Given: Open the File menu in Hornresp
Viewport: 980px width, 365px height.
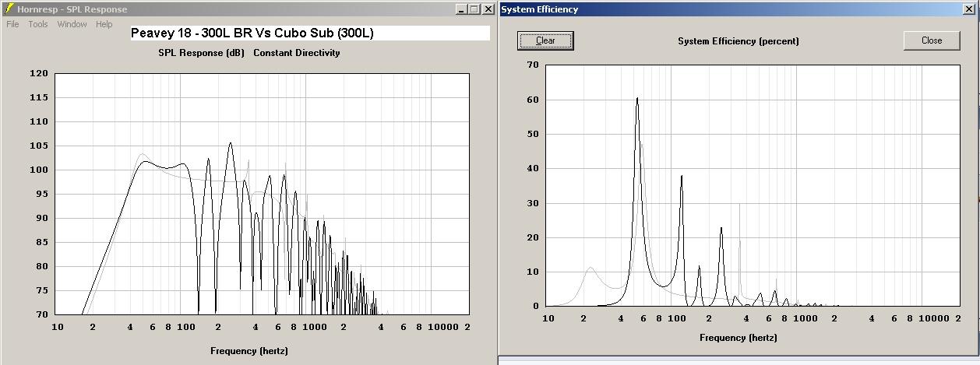Looking at the screenshot, I should (x=12, y=24).
